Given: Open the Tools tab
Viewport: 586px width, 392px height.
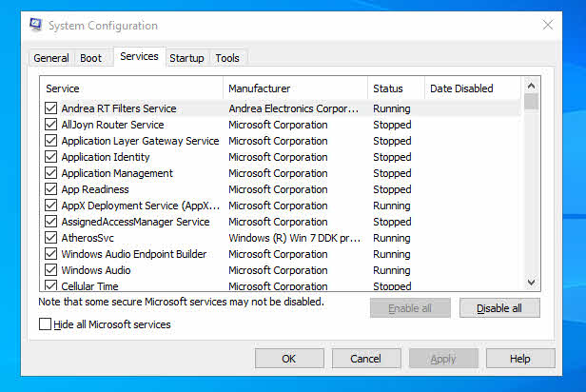Looking at the screenshot, I should coord(227,58).
